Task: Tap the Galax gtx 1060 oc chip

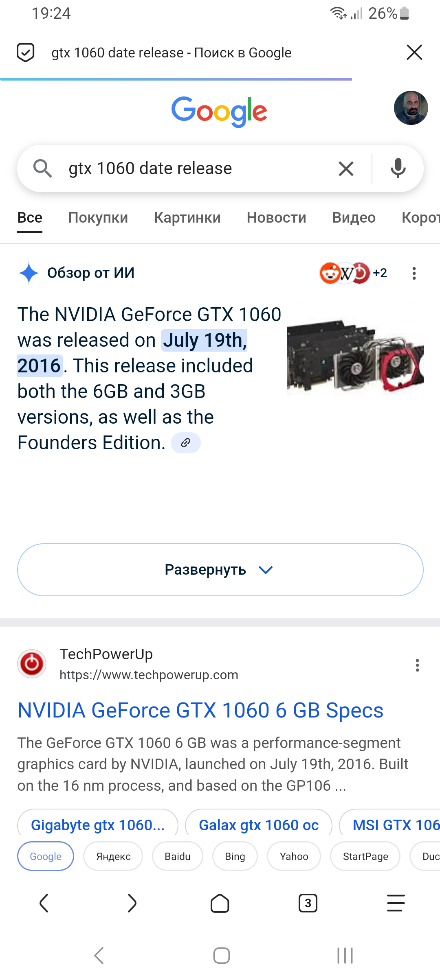Action: [x=259, y=825]
